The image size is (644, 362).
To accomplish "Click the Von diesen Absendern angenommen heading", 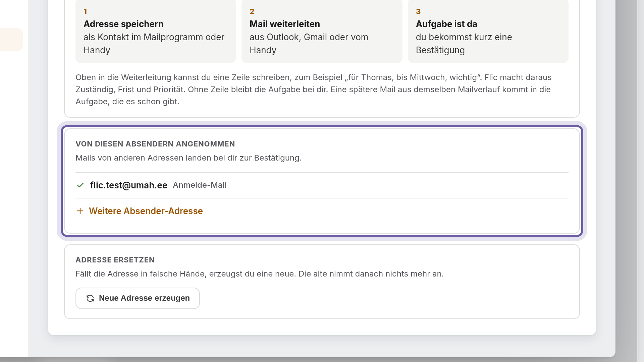I will [x=155, y=144].
